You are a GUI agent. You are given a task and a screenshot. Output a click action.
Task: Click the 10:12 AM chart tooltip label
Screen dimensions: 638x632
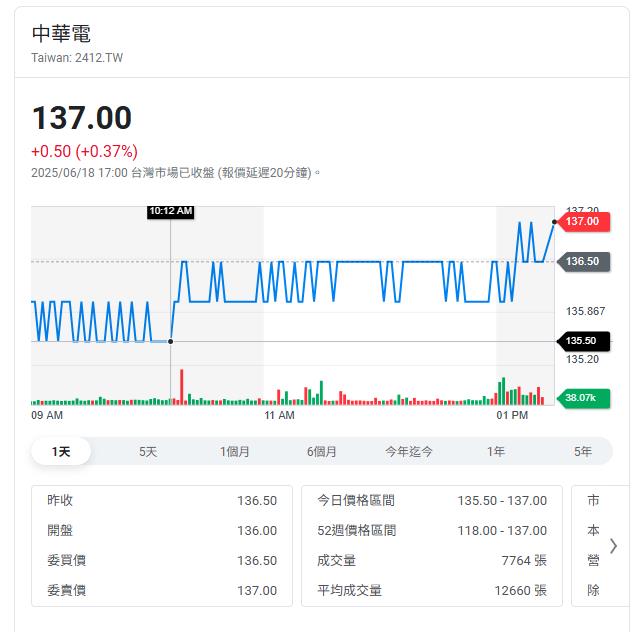click(x=170, y=211)
